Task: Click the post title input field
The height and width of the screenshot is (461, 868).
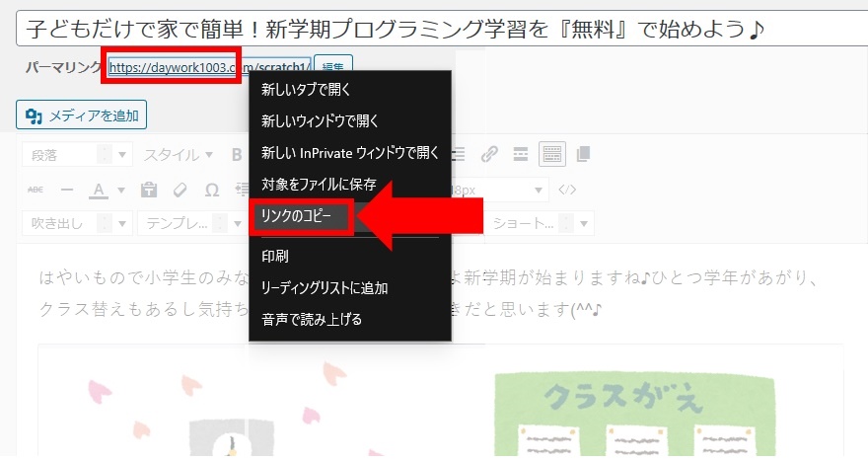Action: click(x=434, y=30)
